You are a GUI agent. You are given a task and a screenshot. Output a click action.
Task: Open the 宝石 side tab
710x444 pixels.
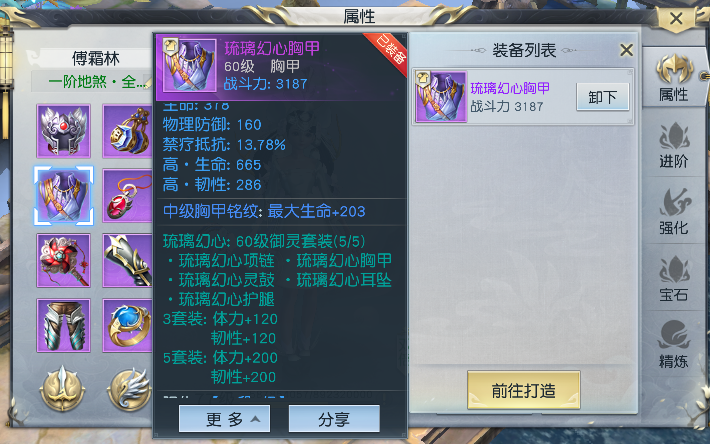pyautogui.click(x=674, y=279)
